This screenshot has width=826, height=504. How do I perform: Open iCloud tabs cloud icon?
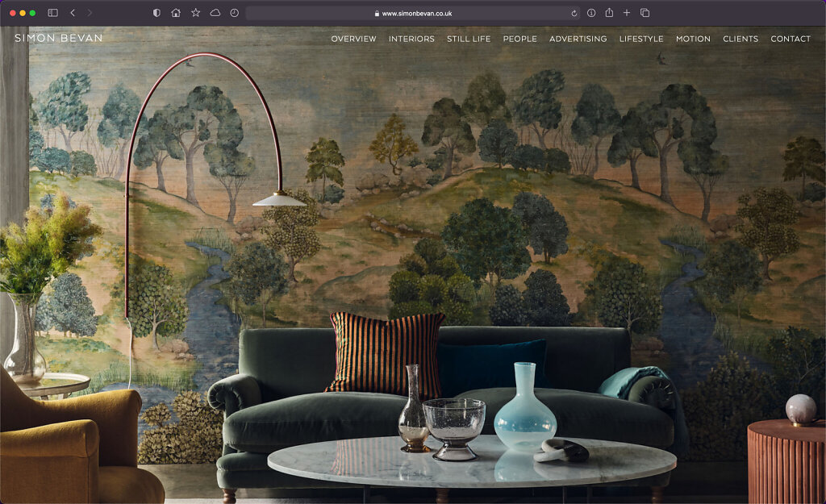[215, 13]
